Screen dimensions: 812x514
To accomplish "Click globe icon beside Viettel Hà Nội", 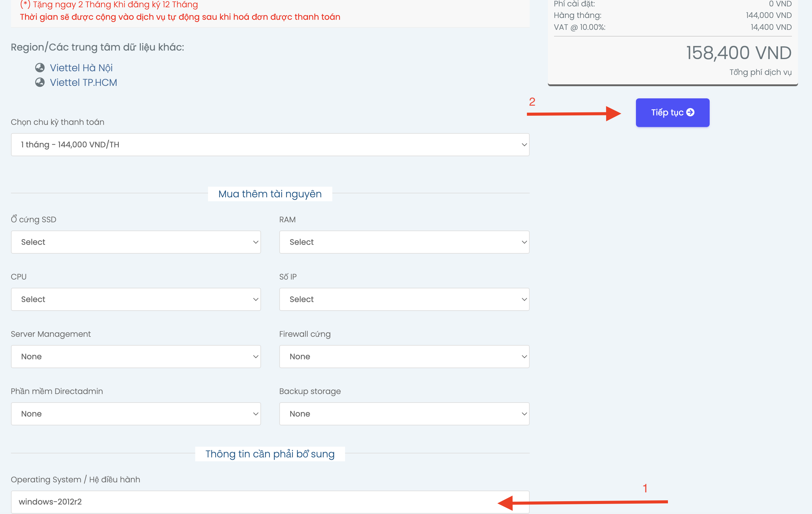I will click(40, 68).
